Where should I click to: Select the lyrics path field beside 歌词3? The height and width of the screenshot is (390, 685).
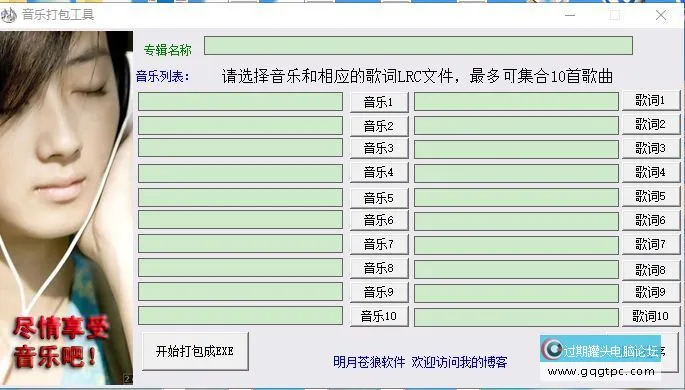(x=516, y=149)
